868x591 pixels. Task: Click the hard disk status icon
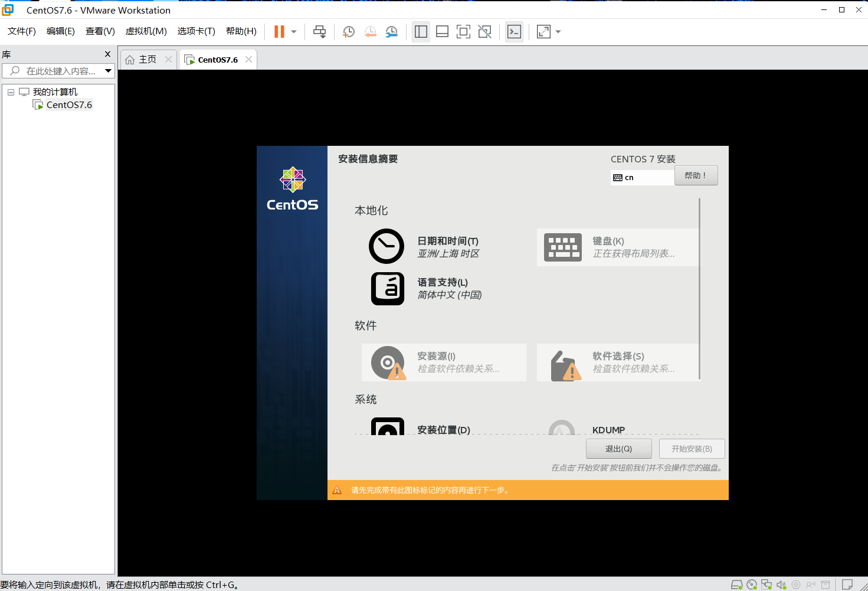(x=736, y=585)
